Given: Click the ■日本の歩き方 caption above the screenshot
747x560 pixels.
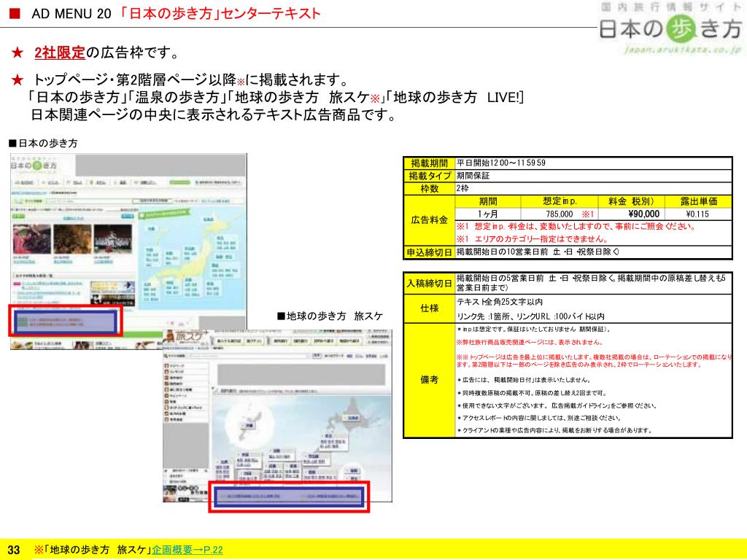Looking at the screenshot, I should (x=43, y=144).
